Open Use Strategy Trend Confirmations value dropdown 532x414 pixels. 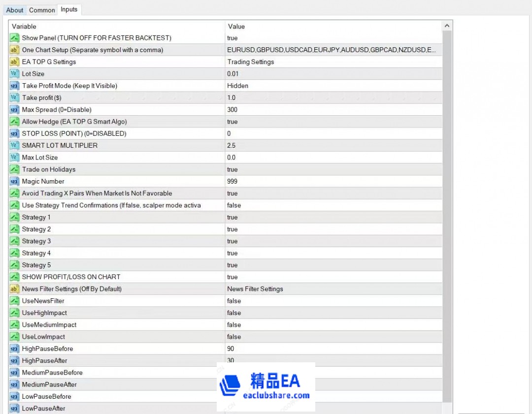click(x=333, y=205)
